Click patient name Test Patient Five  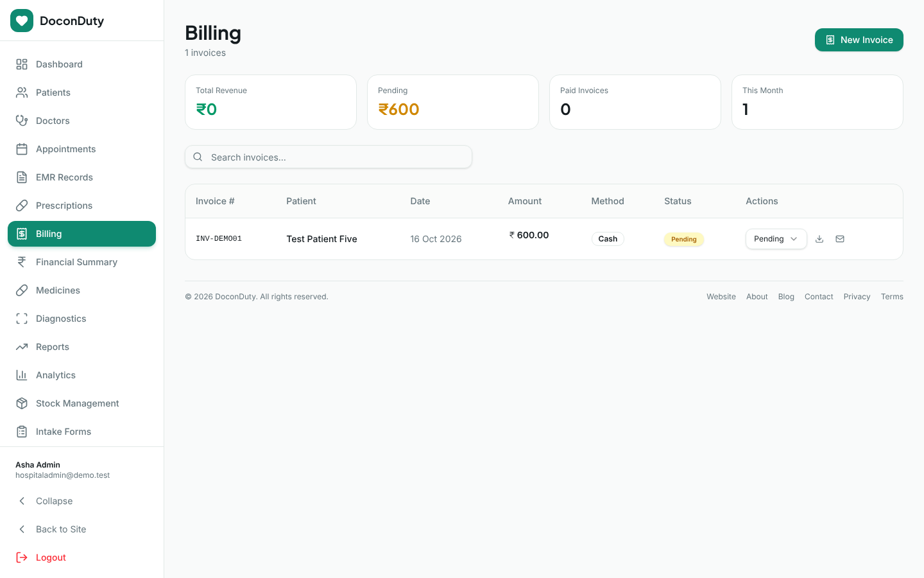(x=321, y=239)
